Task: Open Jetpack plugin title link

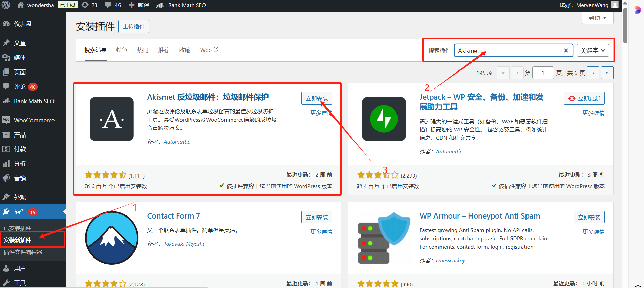Action: [481, 102]
